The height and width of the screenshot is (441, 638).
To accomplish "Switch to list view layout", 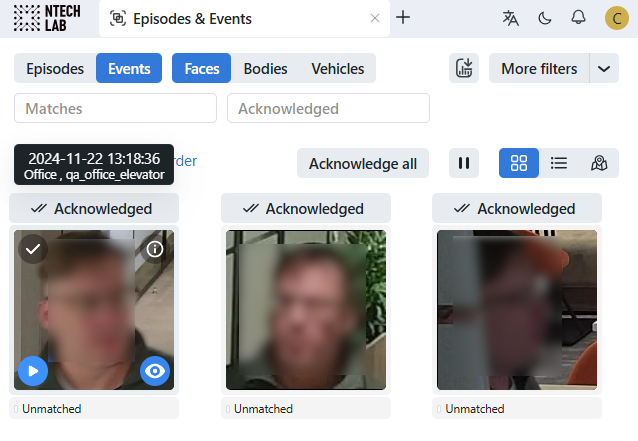I will coord(559,163).
